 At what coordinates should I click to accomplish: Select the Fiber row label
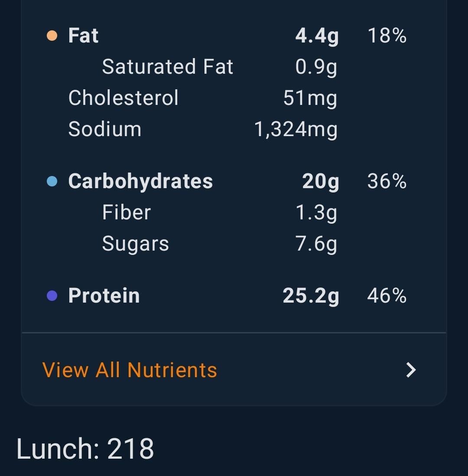(x=126, y=212)
